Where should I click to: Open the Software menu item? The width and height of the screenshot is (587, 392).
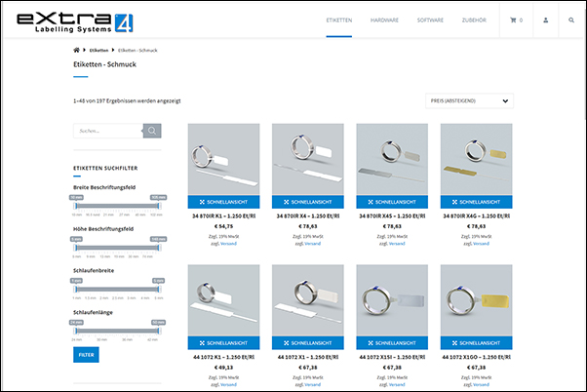pos(430,20)
